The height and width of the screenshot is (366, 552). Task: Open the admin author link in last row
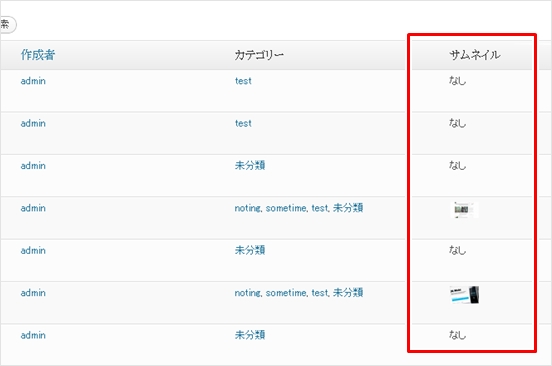pos(33,335)
